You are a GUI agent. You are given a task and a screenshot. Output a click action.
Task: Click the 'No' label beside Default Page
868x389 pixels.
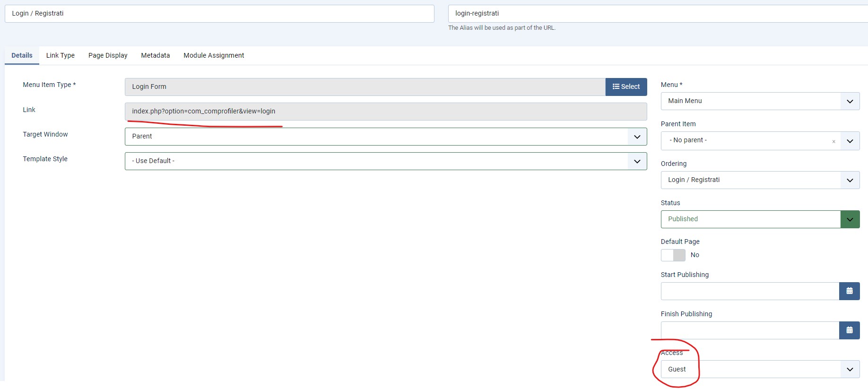pos(694,255)
